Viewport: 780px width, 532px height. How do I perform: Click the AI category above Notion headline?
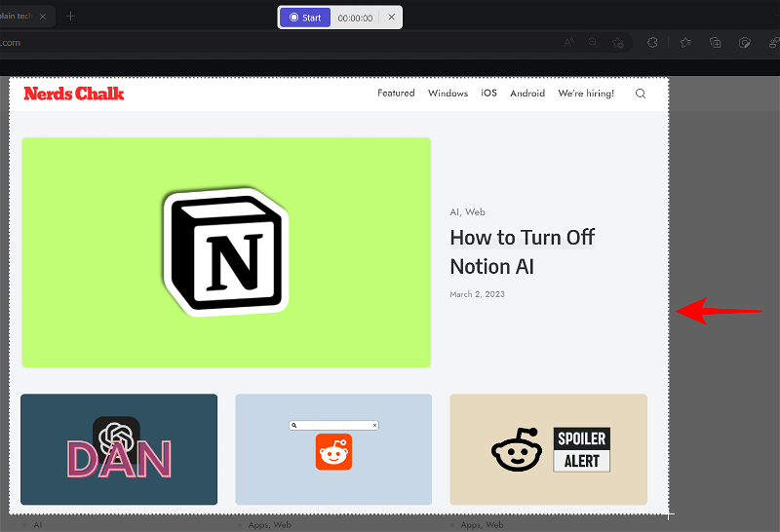(x=454, y=211)
